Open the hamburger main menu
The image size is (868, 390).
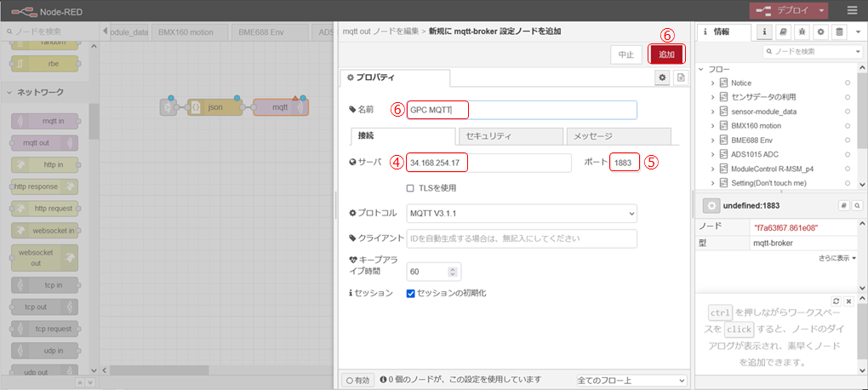click(x=853, y=10)
